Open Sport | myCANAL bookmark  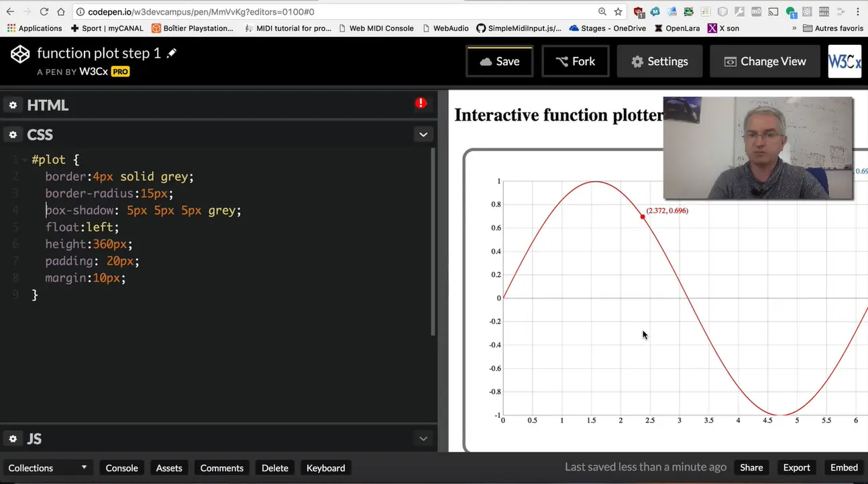tap(107, 28)
